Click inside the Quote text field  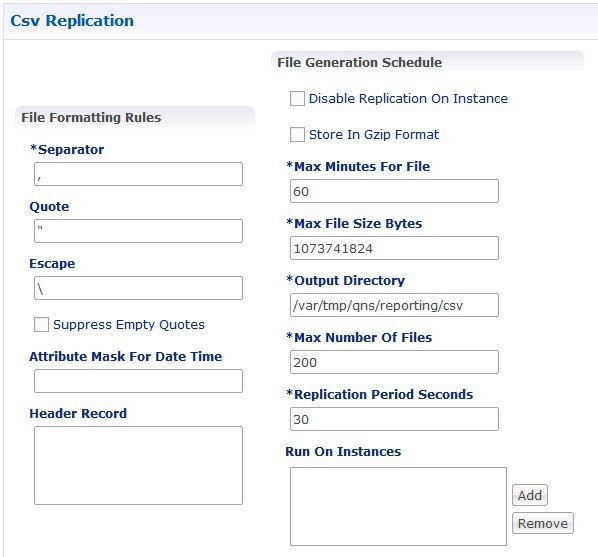pyautogui.click(x=138, y=231)
